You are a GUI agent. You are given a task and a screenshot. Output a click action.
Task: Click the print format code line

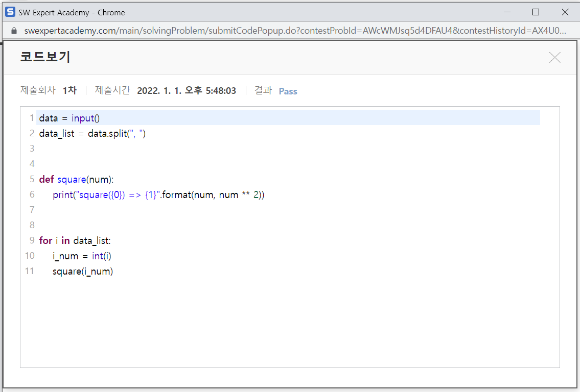158,194
